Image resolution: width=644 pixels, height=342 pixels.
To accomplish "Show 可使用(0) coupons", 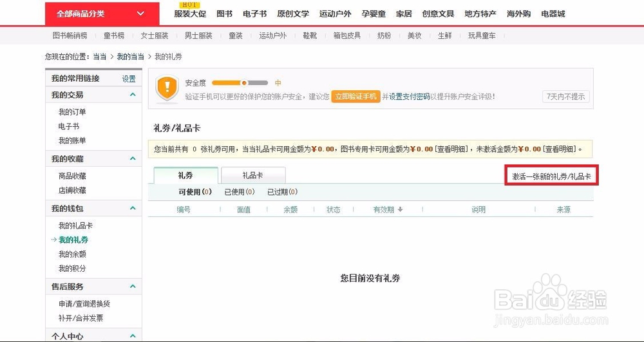I will (x=194, y=192).
